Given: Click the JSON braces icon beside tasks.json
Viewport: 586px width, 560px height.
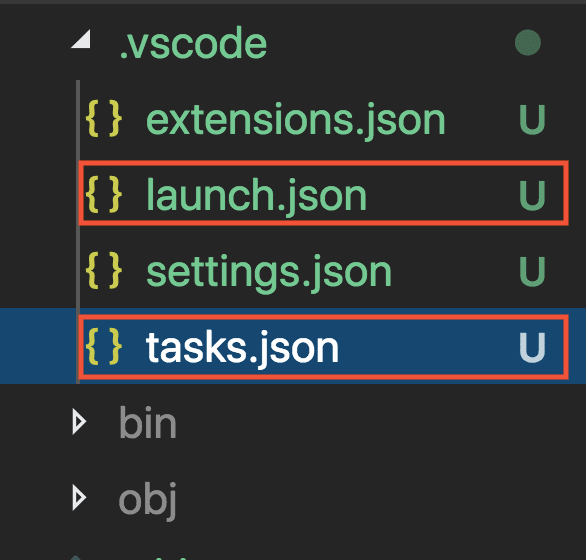Looking at the screenshot, I should pos(104,347).
